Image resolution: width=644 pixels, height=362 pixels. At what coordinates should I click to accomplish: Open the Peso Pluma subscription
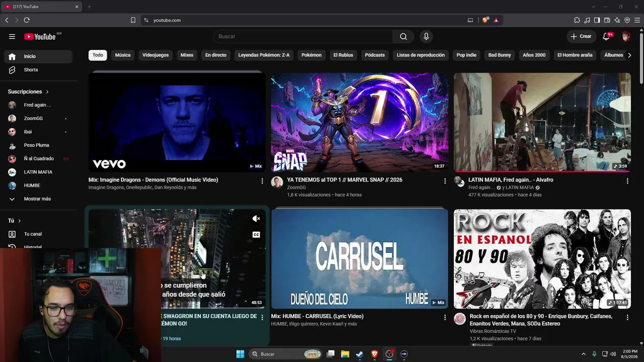pyautogui.click(x=38, y=145)
